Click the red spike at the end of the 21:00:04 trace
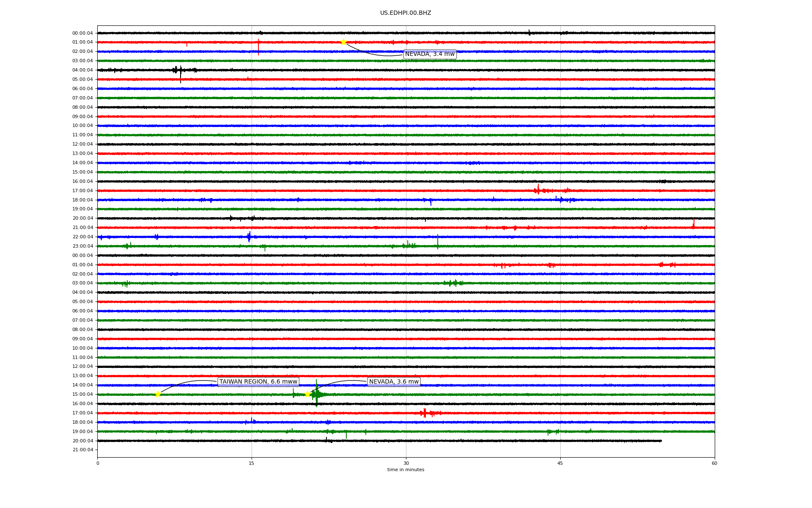The height and width of the screenshot is (508, 812). coord(694,224)
